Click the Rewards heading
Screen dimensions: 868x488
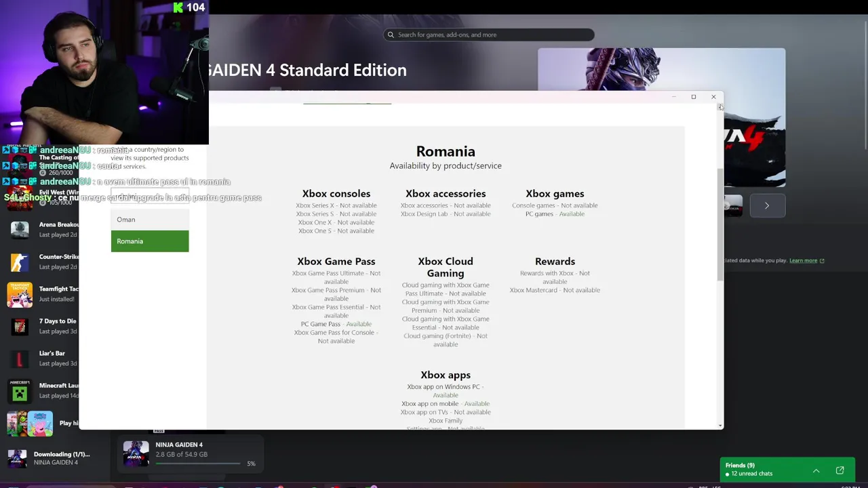coord(555,262)
